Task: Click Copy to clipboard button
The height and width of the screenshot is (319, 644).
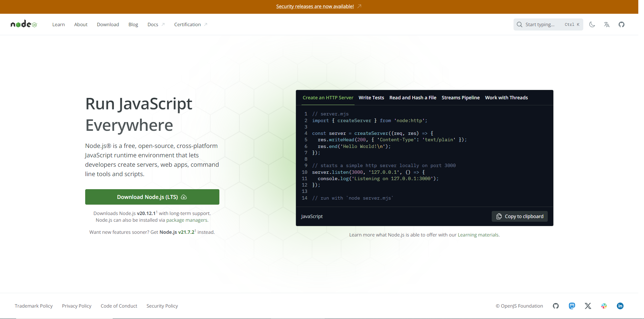Action: click(x=520, y=216)
